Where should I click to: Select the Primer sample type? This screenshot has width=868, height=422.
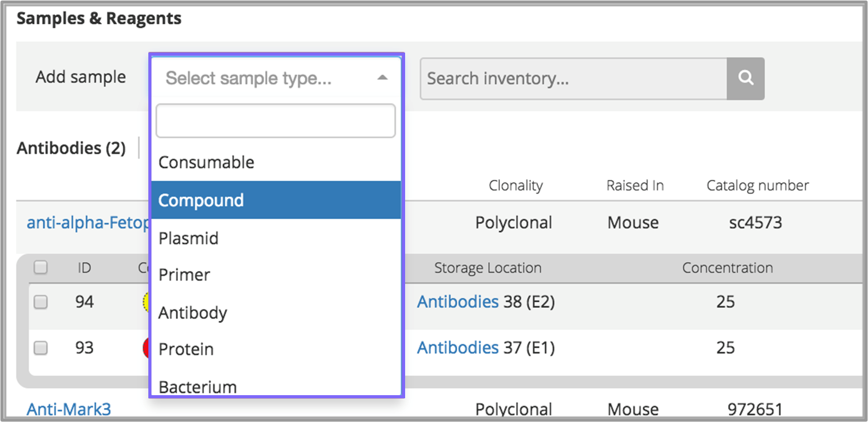(184, 275)
